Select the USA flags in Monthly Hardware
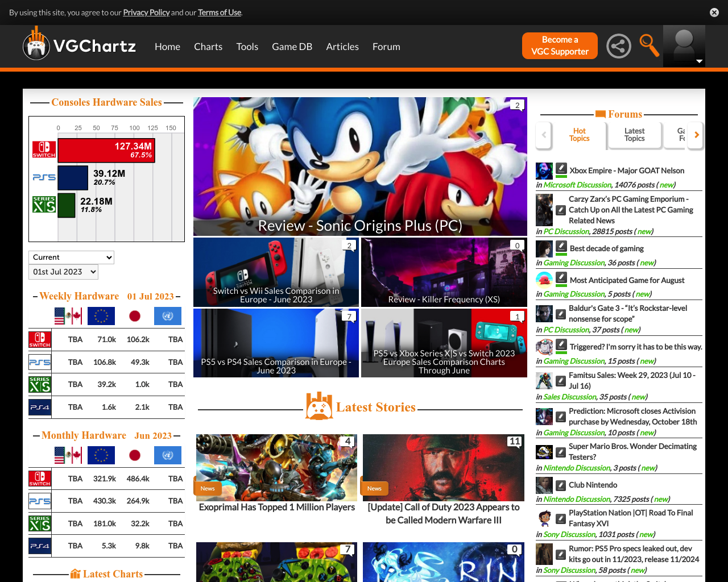The height and width of the screenshot is (582, 728). (x=68, y=455)
